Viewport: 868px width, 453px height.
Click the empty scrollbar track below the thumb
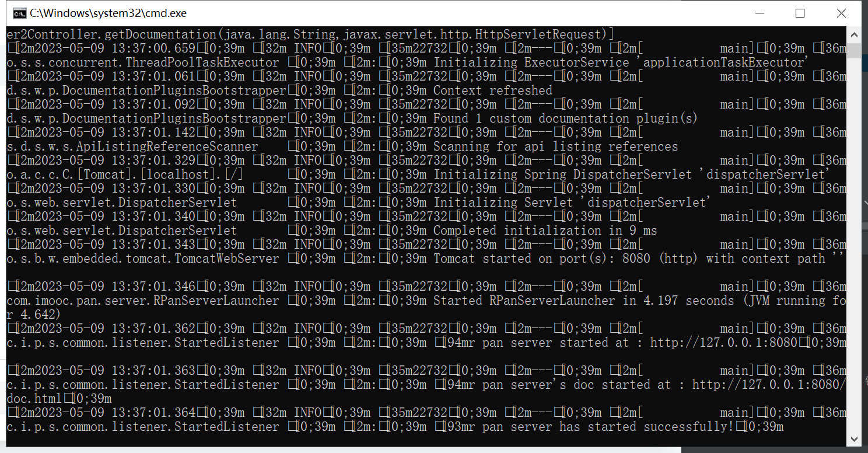854,245
